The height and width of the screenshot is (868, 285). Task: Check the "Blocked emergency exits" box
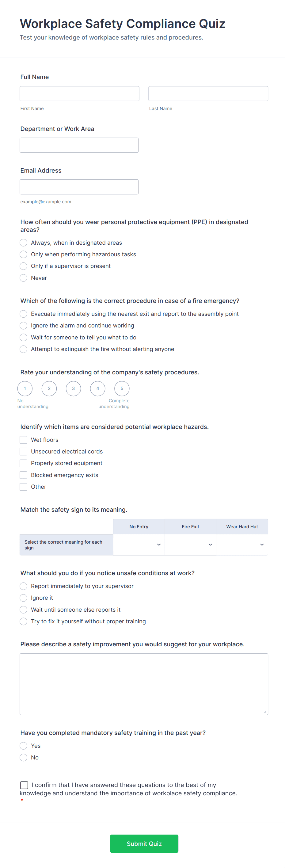pyautogui.click(x=23, y=475)
